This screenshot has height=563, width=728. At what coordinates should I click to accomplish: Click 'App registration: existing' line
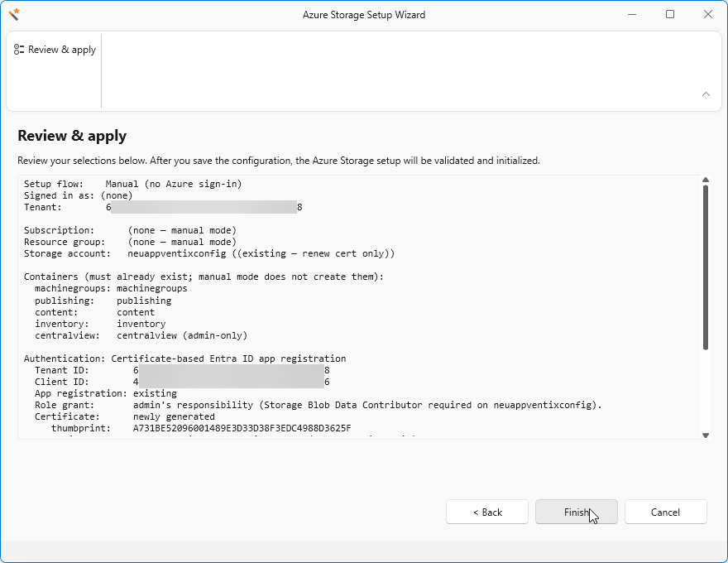point(105,393)
